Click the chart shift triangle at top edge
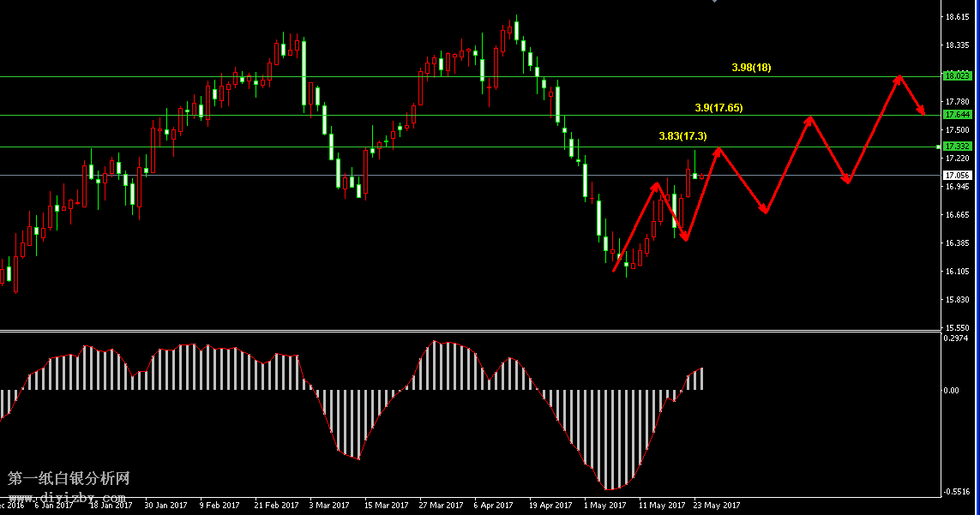Image resolution: width=980 pixels, height=515 pixels. (714, 3)
